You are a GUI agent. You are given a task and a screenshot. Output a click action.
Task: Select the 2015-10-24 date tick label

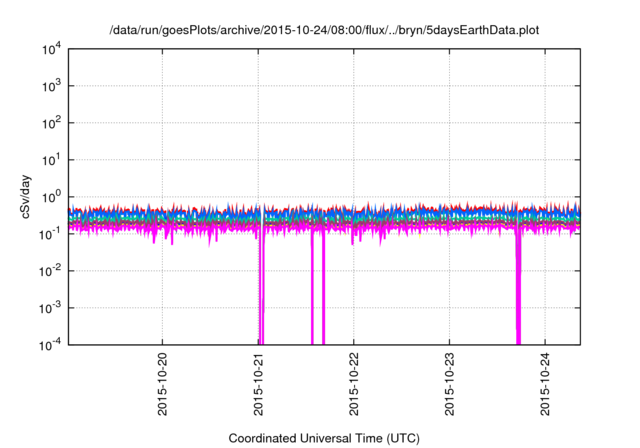pyautogui.click(x=545, y=384)
